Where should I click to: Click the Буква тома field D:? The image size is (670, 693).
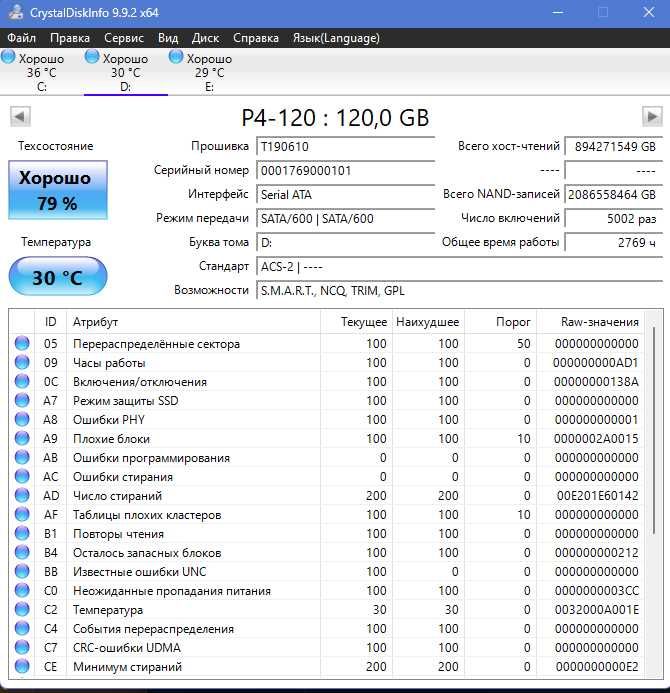pyautogui.click(x=345, y=242)
